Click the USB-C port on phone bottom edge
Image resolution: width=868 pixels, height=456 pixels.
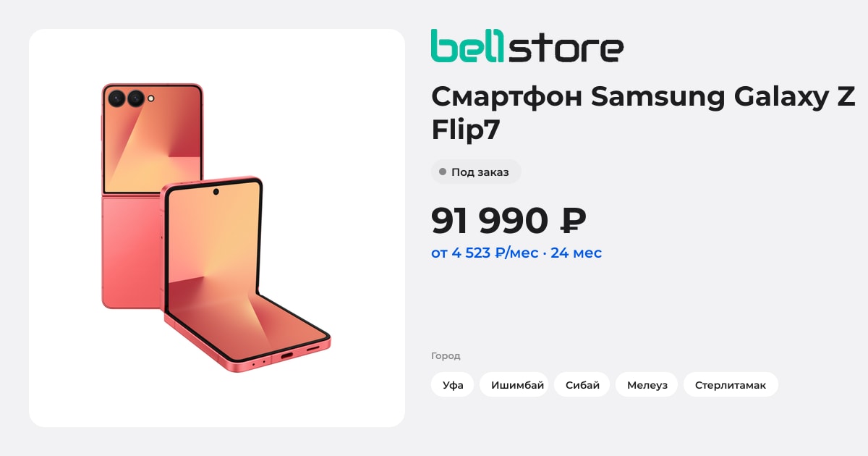[x=286, y=355]
